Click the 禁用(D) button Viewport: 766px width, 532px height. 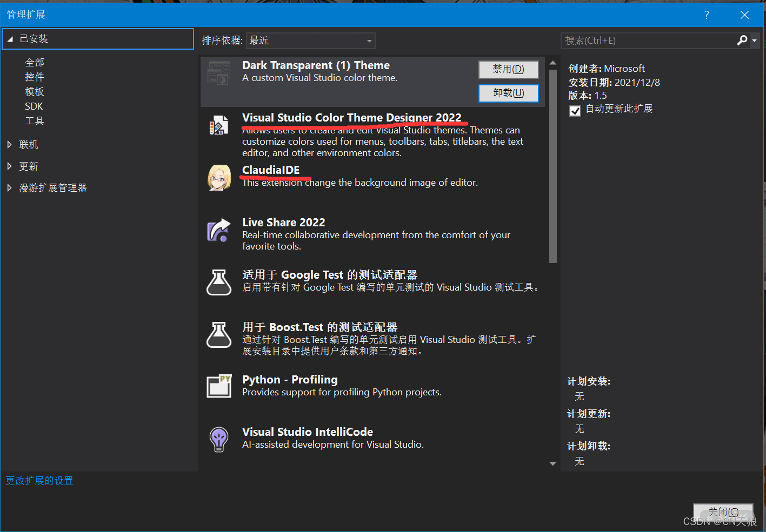coord(509,69)
